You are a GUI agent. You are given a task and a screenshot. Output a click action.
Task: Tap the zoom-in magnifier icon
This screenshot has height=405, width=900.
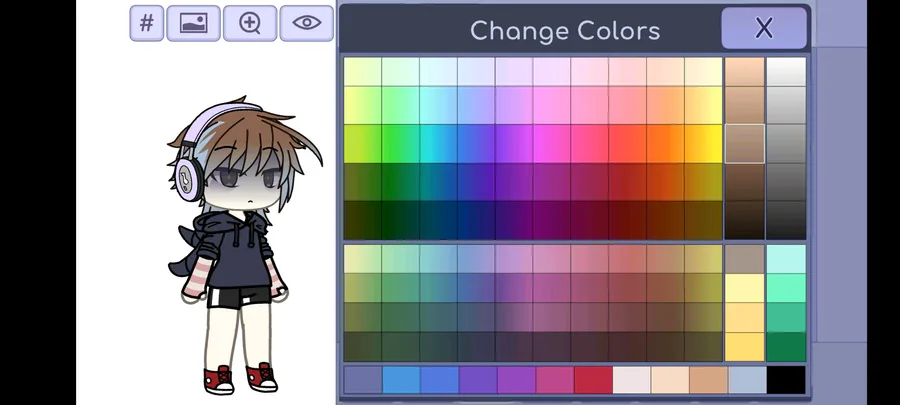250,24
